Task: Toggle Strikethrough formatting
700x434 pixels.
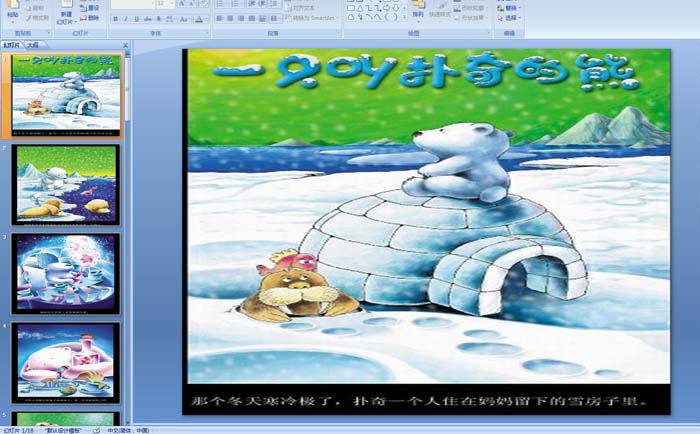Action: click(x=147, y=19)
